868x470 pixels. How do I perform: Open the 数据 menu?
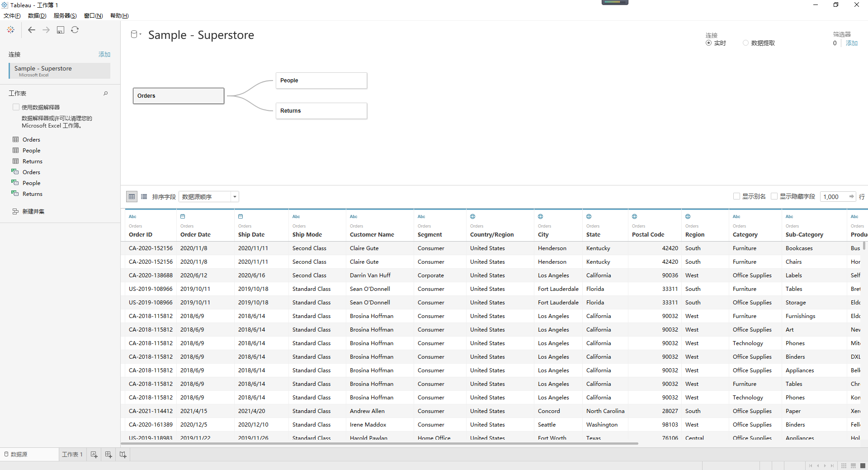pyautogui.click(x=37, y=16)
